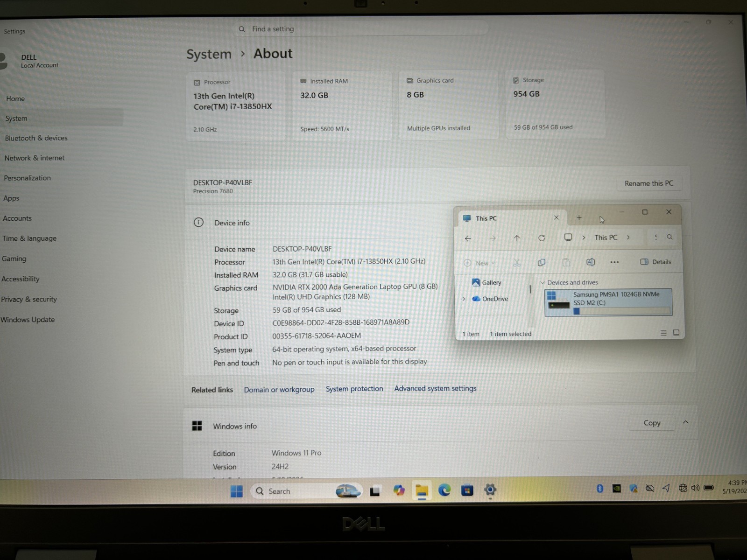
Task: Click the Storage 954 GB card
Action: click(x=556, y=104)
